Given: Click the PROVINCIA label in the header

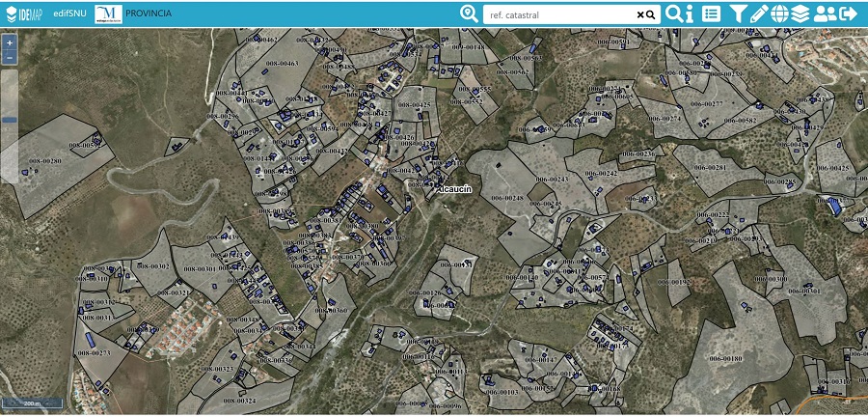Looking at the screenshot, I should click(x=149, y=14).
